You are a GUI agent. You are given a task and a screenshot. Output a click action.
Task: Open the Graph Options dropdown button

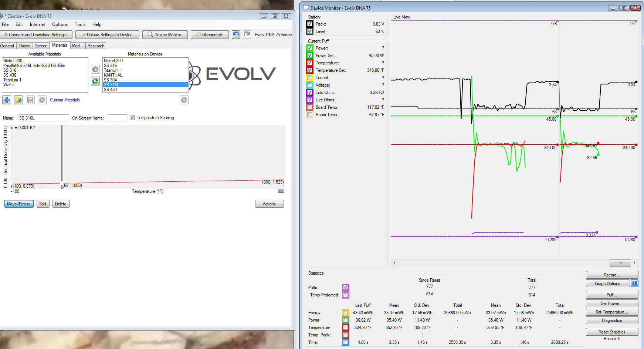[607, 283]
